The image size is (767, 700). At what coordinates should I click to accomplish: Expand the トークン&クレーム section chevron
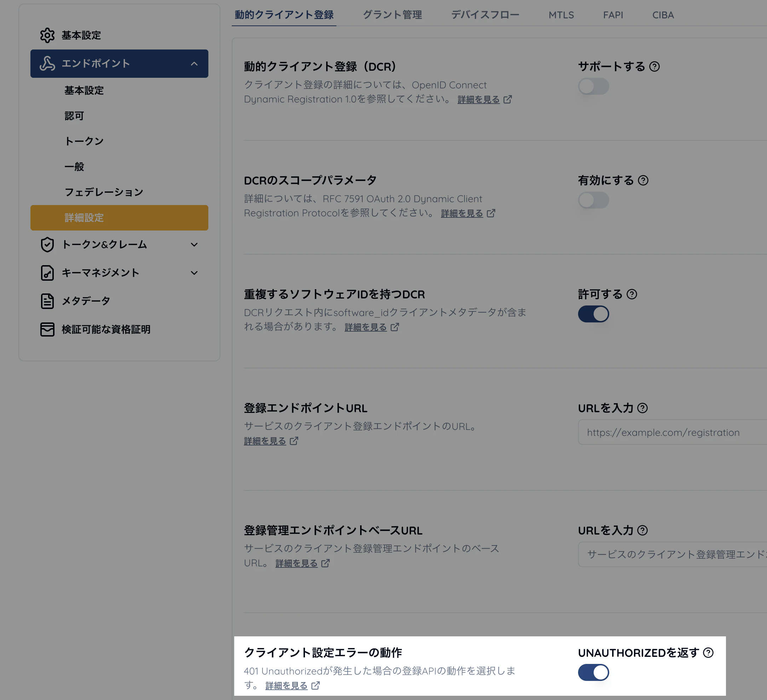194,245
